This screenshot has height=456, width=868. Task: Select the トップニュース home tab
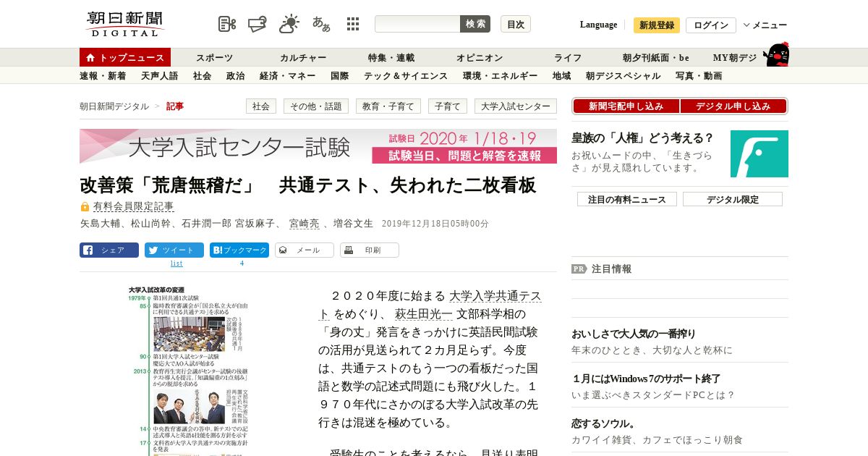[125, 57]
